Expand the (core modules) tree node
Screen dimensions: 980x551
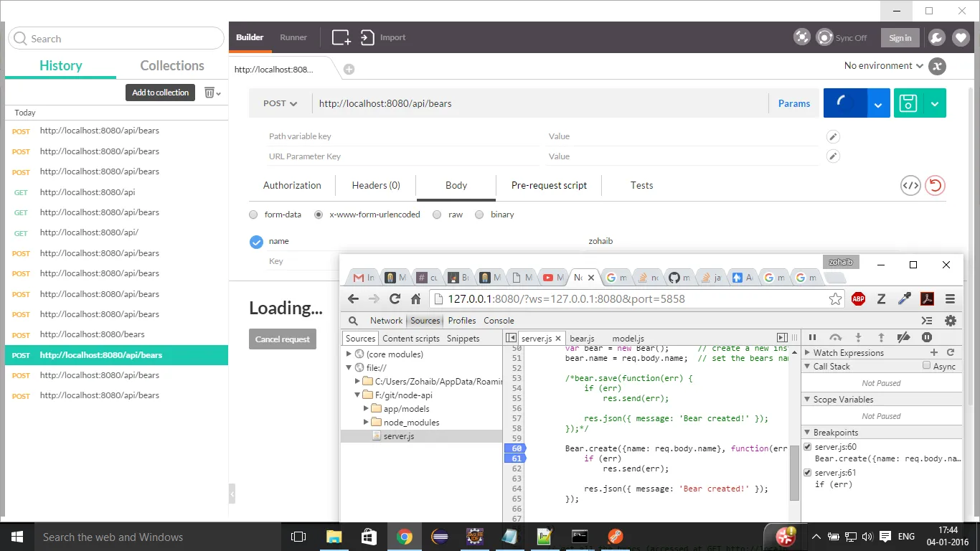(x=349, y=354)
